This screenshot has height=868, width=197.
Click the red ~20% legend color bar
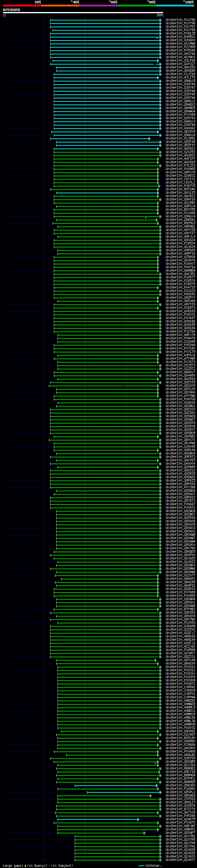(x=22, y=6)
